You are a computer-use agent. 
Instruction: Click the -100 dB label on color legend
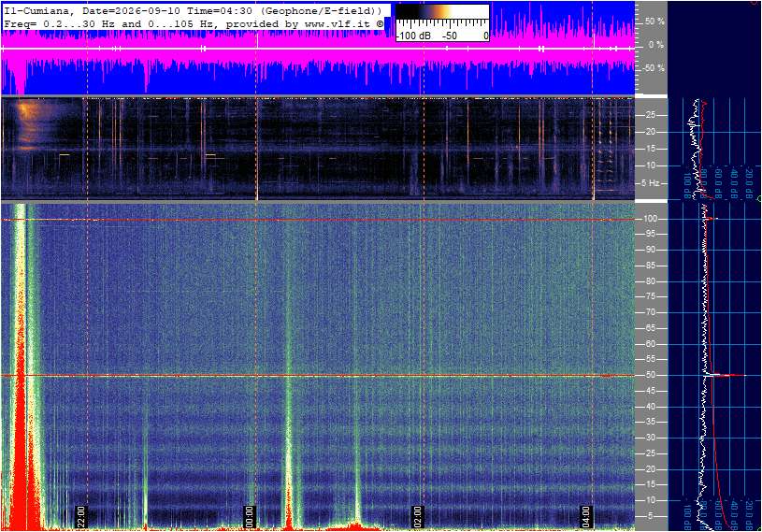(x=413, y=36)
